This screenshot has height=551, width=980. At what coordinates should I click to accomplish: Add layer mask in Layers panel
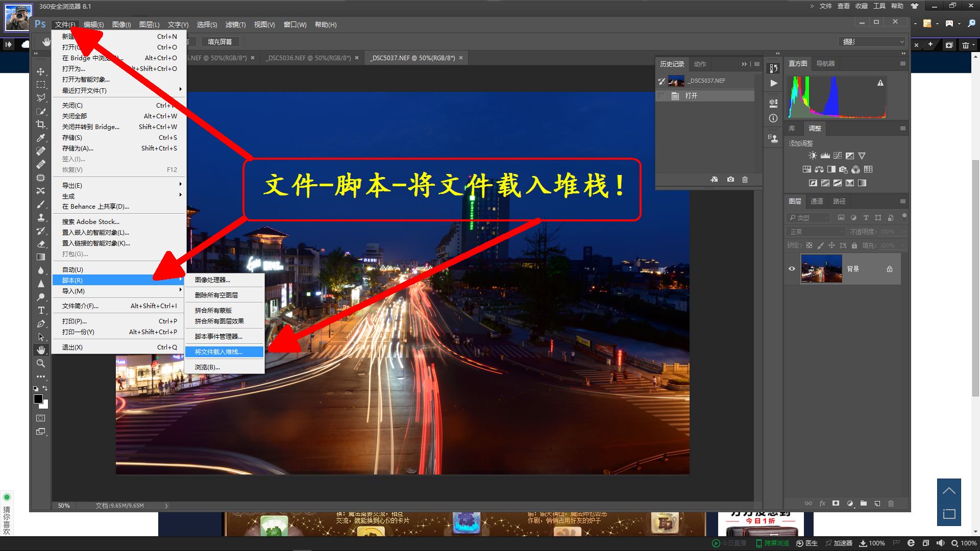836,503
